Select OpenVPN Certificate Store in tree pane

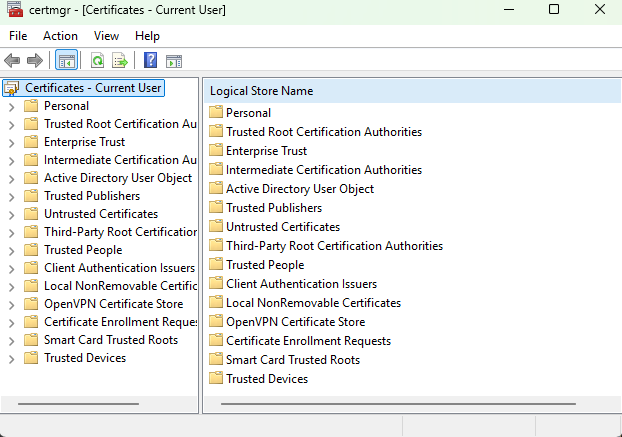pyautogui.click(x=114, y=304)
